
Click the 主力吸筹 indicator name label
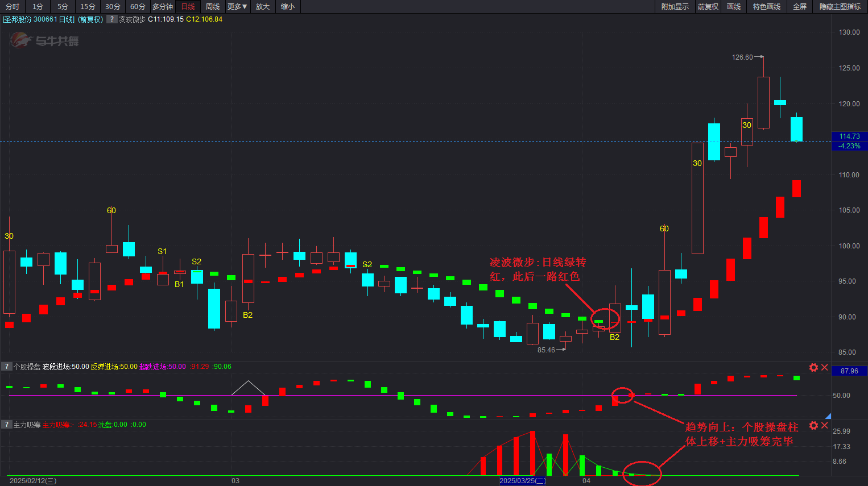(x=27, y=425)
